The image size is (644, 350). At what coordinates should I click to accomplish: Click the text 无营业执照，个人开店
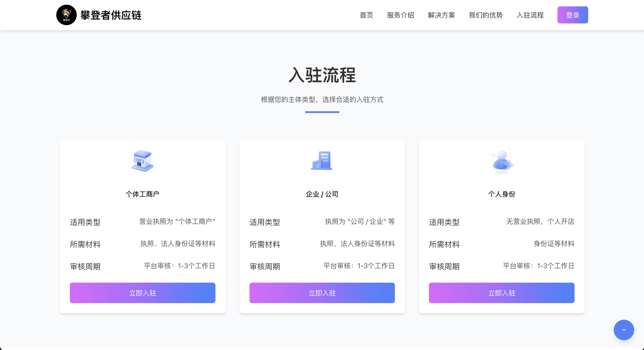pyautogui.click(x=540, y=221)
